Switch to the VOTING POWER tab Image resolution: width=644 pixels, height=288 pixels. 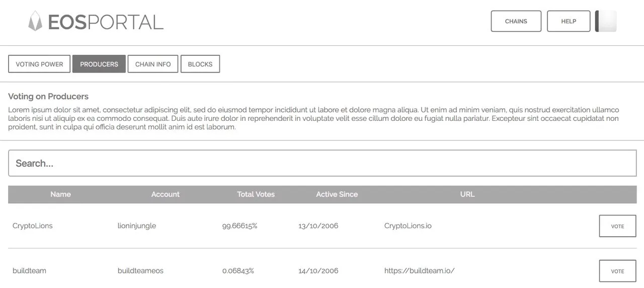click(39, 64)
